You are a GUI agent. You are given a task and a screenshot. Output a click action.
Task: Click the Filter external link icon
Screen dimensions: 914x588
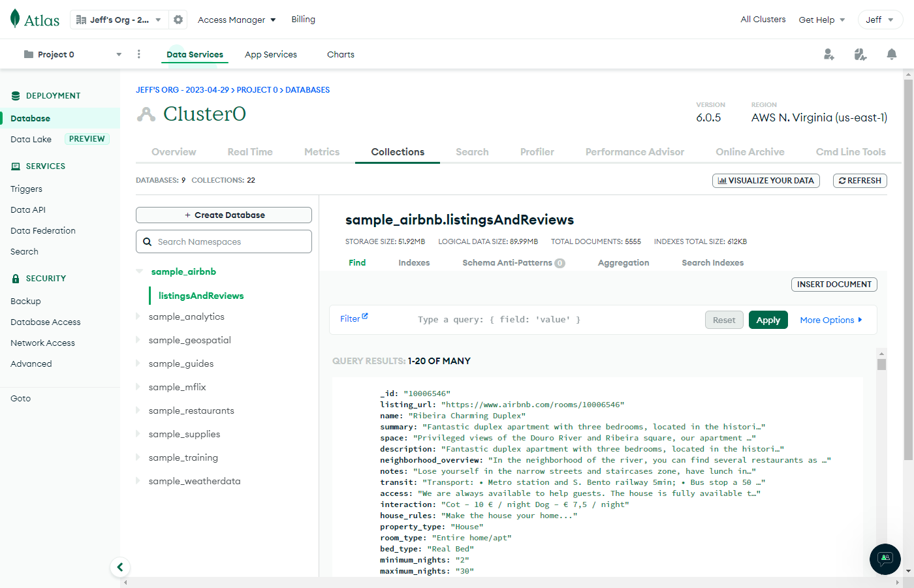coord(365,317)
